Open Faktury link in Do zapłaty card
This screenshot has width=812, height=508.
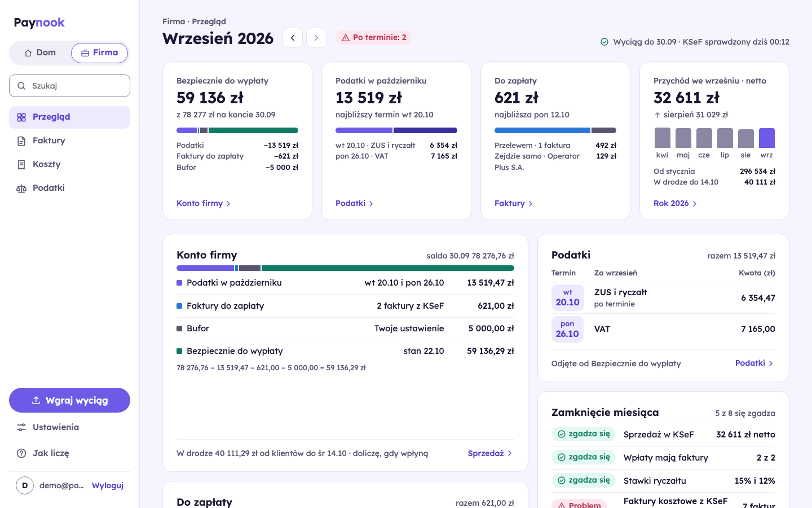pyautogui.click(x=514, y=203)
